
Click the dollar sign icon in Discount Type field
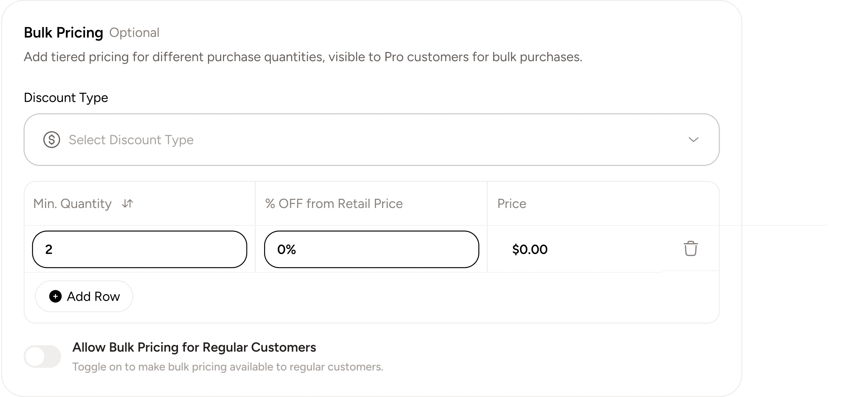coord(51,140)
